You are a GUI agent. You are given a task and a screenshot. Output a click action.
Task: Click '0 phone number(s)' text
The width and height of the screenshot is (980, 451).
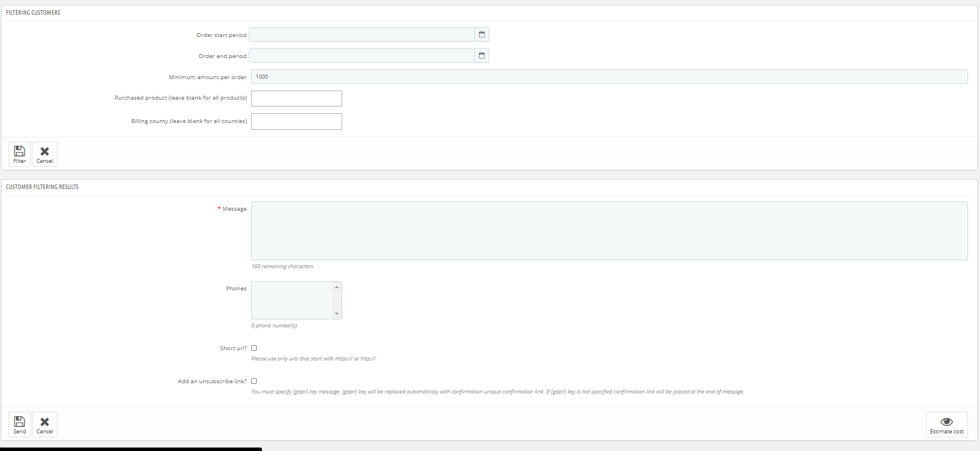coord(274,326)
